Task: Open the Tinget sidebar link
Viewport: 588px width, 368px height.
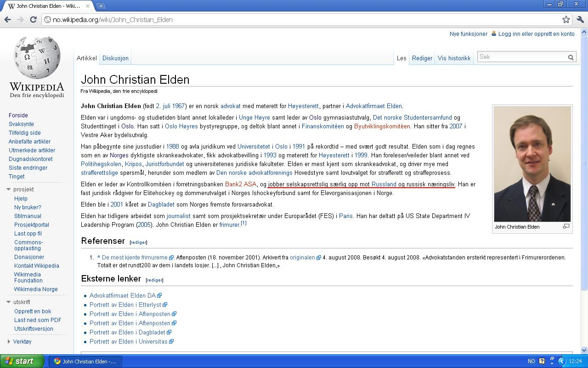Action: coord(17,177)
